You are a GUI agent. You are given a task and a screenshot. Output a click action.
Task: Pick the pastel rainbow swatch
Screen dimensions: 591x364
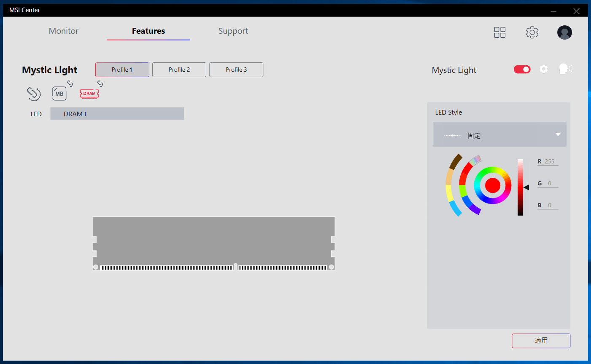[475, 160]
